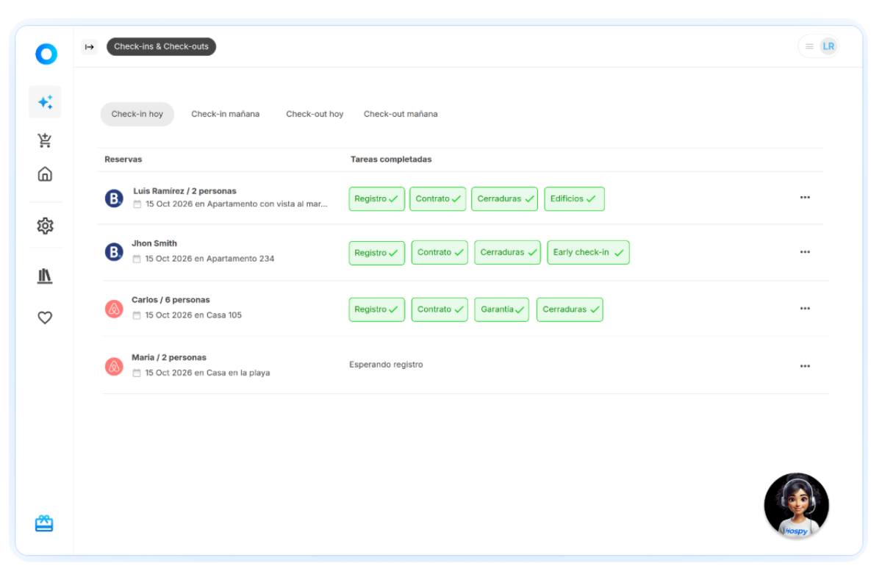Open the Hospy assistant chat avatar

pos(797,506)
